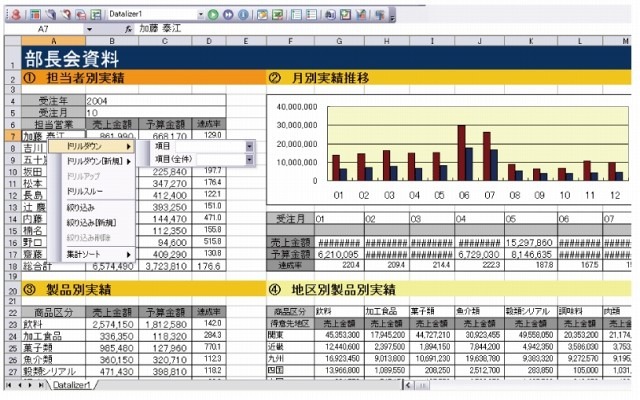Click the ② 月別実績推移 section heading
640x400 pixels.
(x=318, y=78)
